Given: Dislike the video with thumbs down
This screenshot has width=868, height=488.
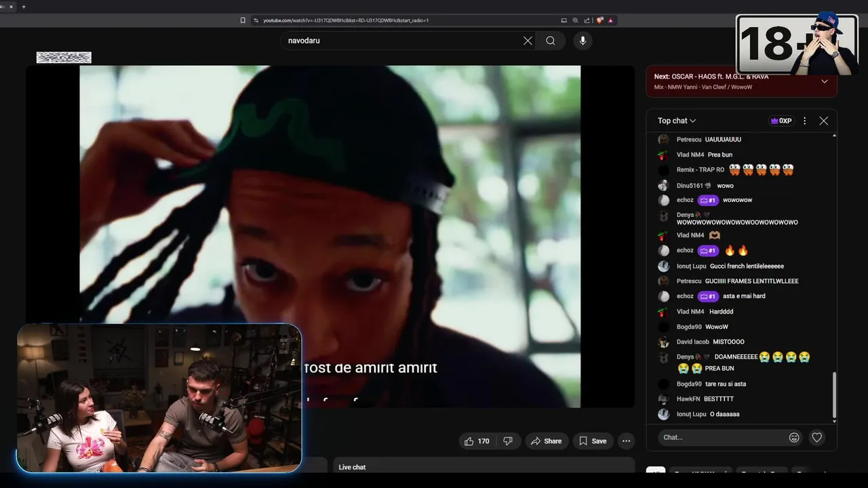Looking at the screenshot, I should [508, 441].
